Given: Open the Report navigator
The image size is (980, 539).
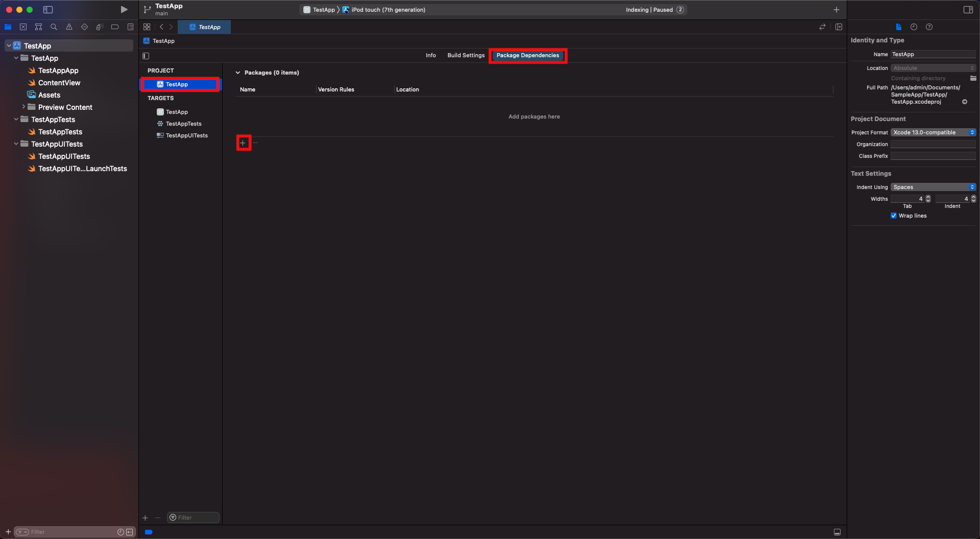Looking at the screenshot, I should [x=130, y=27].
